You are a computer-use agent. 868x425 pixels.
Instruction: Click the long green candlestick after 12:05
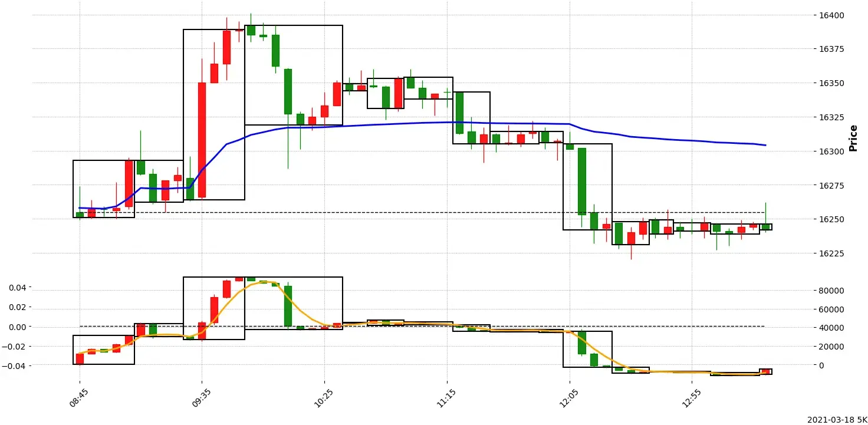coord(581,181)
